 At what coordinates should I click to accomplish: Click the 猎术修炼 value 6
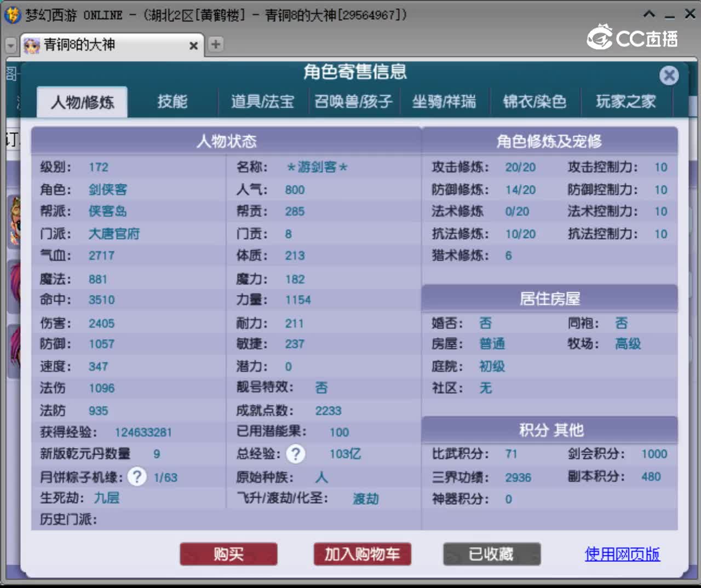coord(509,256)
